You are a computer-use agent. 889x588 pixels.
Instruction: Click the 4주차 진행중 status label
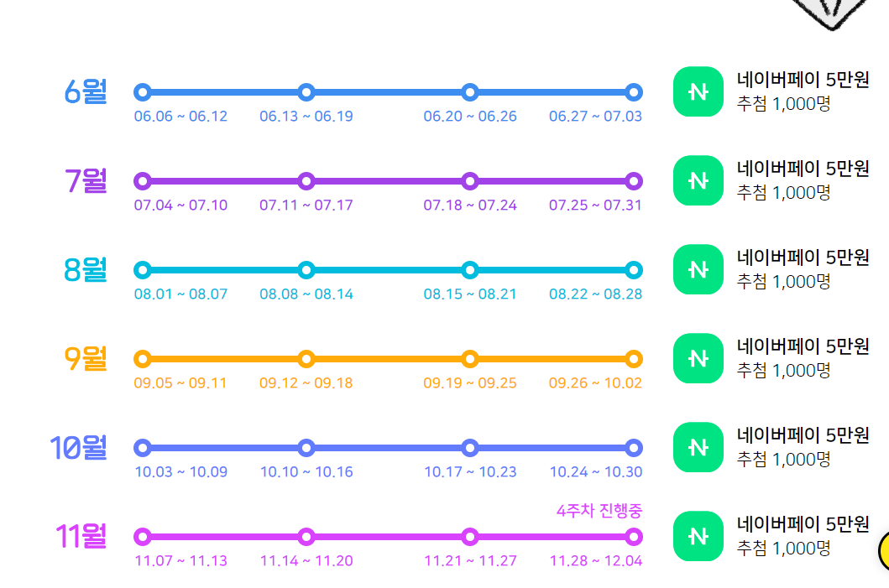pos(599,511)
